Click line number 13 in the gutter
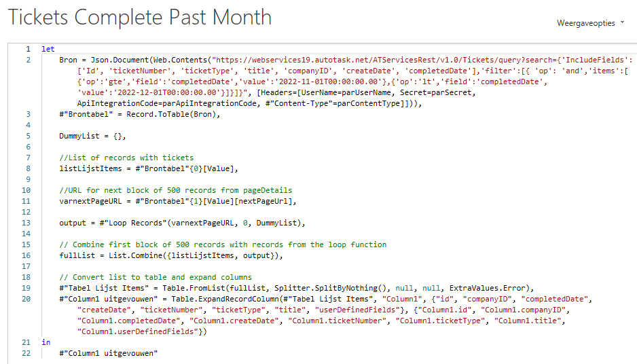Screen dimensions: 637x364 26,223
